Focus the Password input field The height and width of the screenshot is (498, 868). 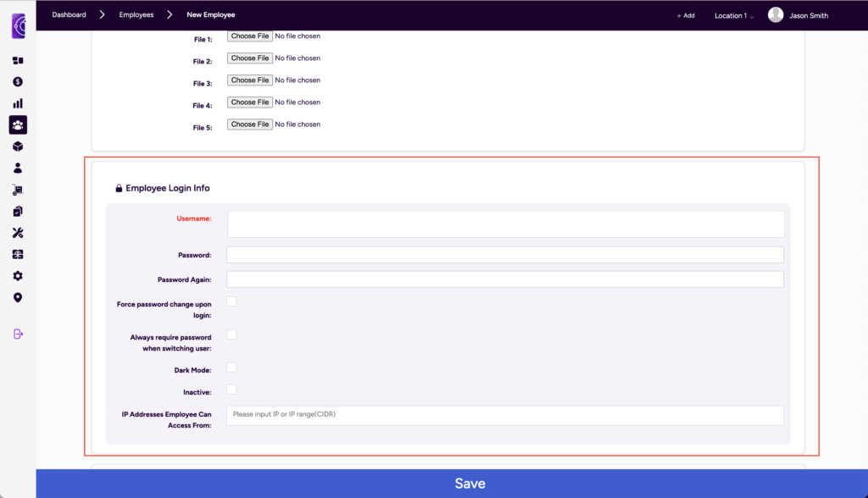point(505,255)
